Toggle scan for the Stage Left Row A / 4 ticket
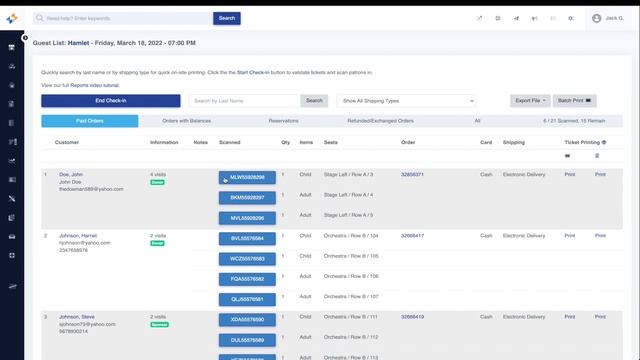 click(x=247, y=198)
